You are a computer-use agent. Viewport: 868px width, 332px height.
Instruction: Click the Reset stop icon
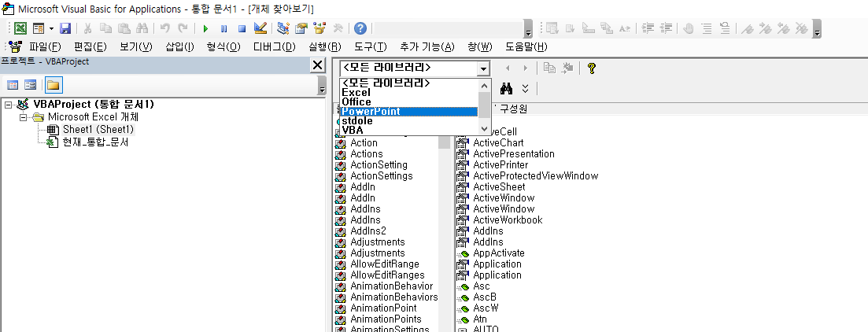coord(242,28)
